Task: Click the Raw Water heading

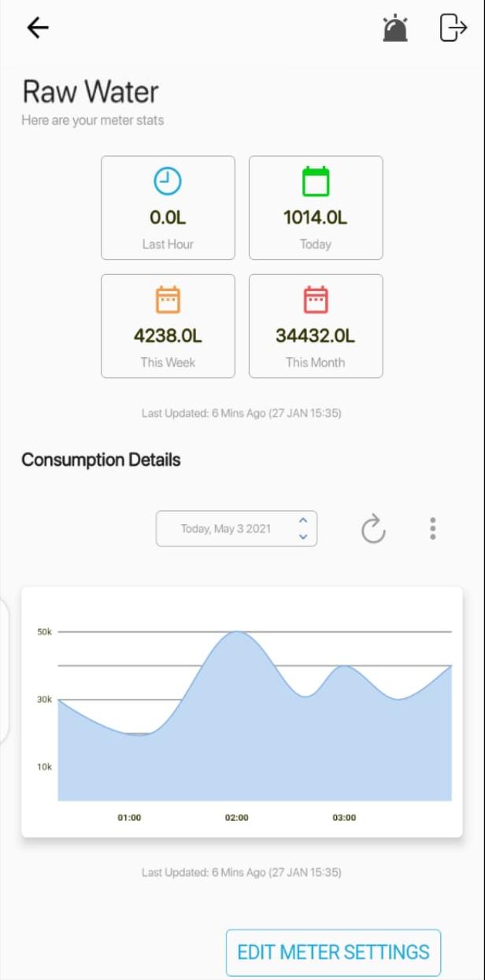Action: (x=90, y=92)
